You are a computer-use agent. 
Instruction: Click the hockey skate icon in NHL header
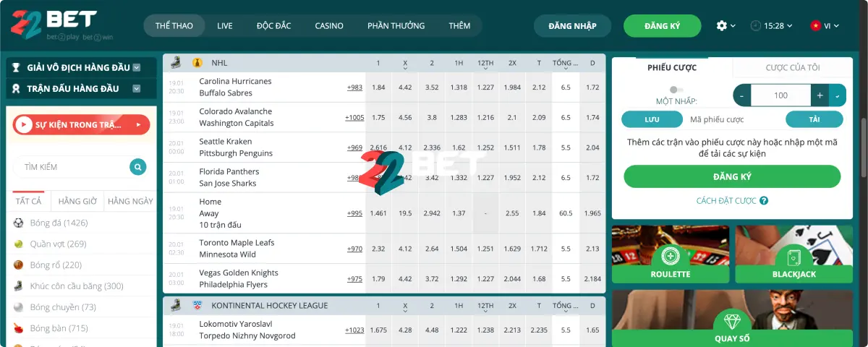[176, 63]
